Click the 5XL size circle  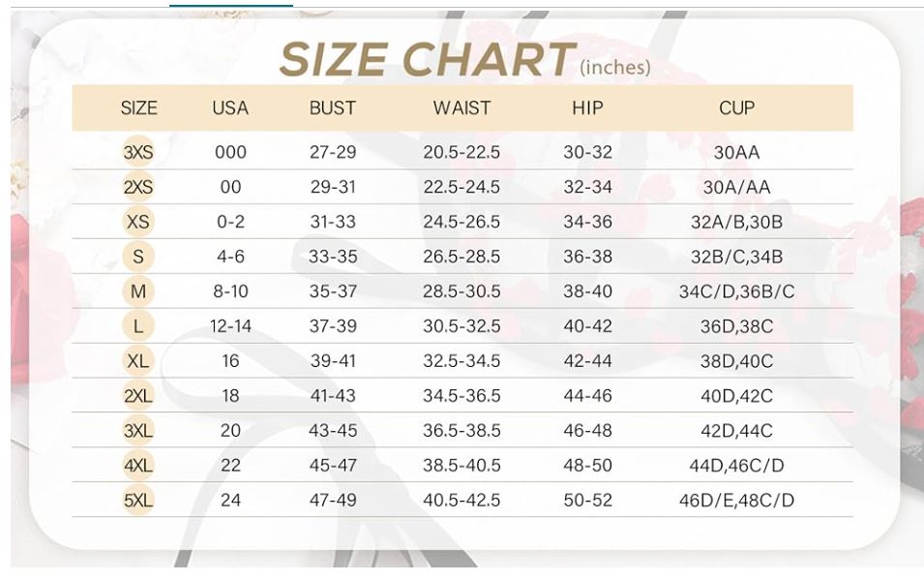click(x=138, y=501)
